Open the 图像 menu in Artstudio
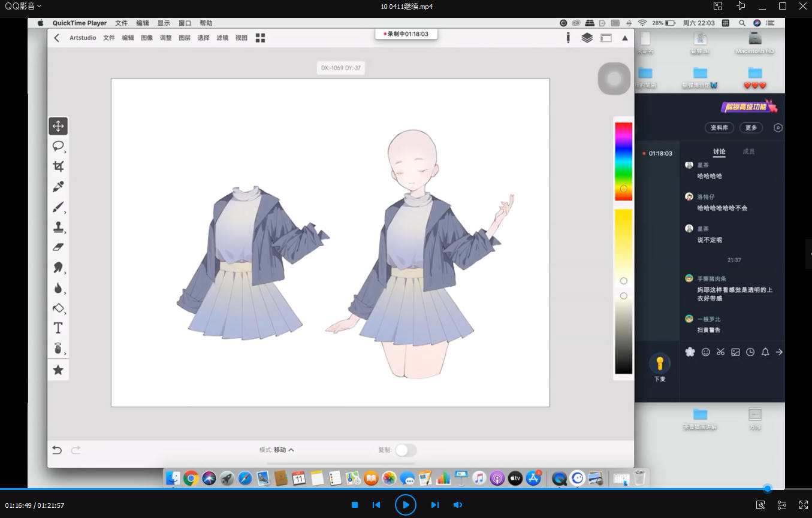This screenshot has width=812, height=518. [x=147, y=38]
